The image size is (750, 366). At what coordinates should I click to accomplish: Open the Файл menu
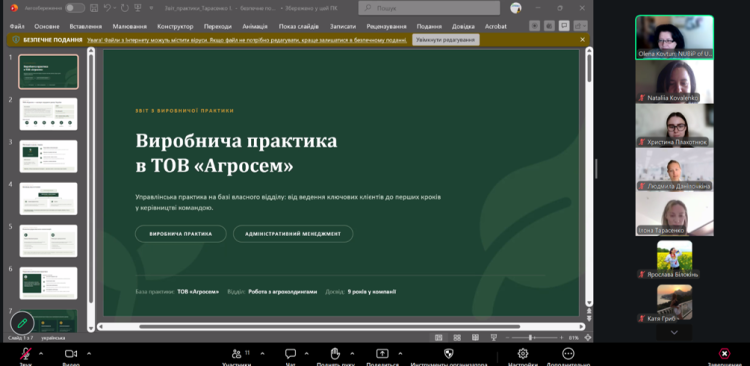(17, 26)
